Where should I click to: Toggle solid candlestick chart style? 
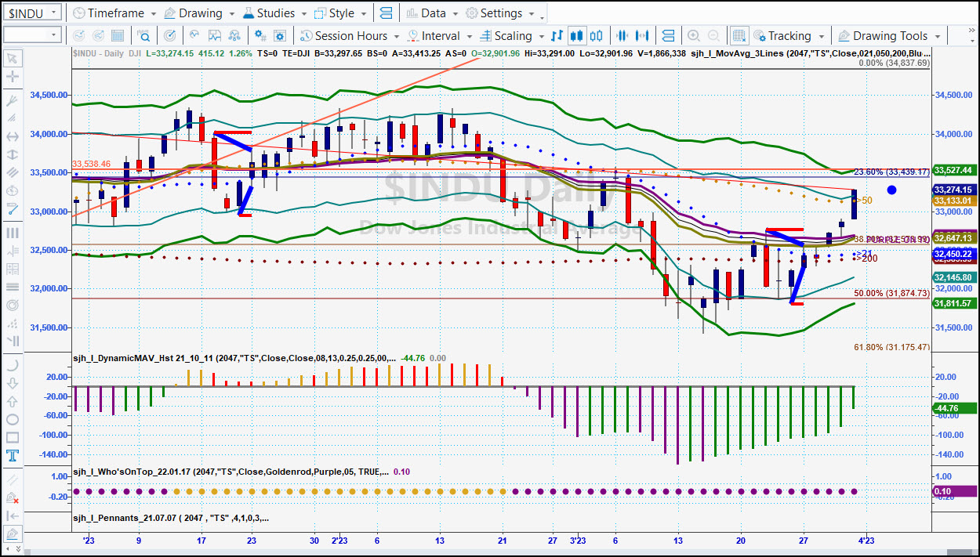point(577,35)
